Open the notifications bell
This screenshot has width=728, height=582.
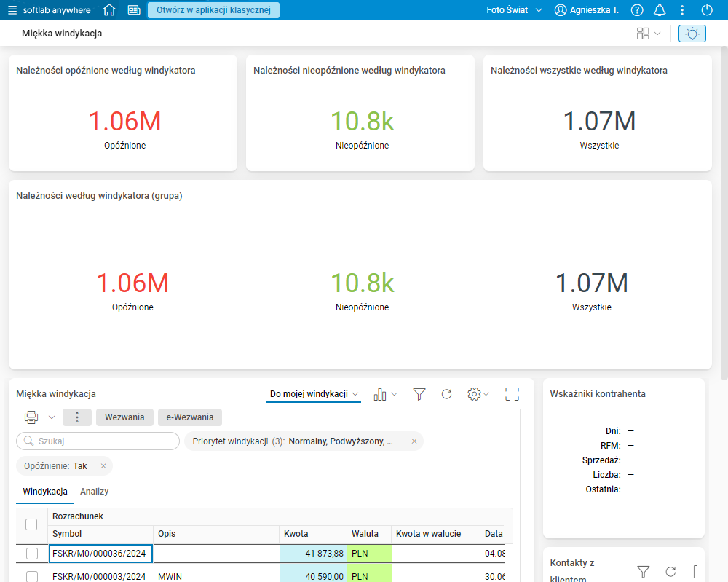click(660, 10)
